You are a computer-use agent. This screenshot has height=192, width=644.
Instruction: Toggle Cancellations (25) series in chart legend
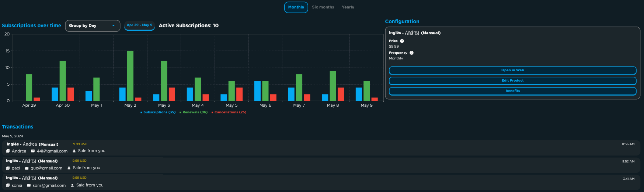tap(229, 112)
